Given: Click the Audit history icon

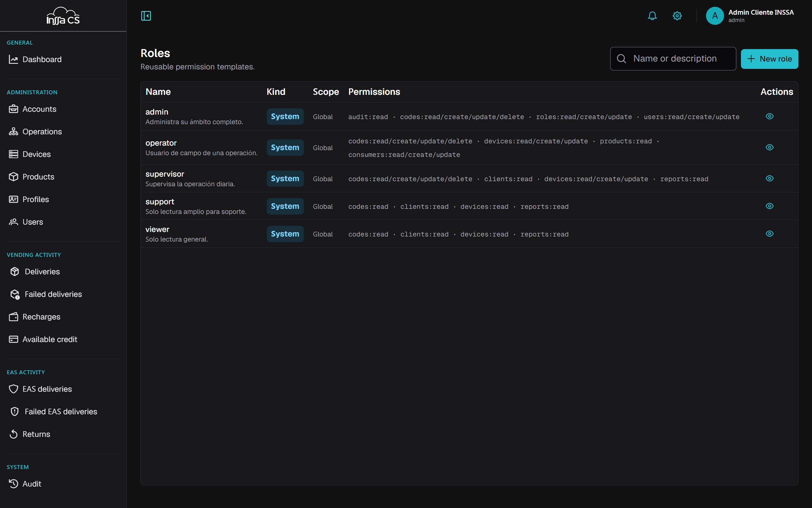Looking at the screenshot, I should point(14,484).
